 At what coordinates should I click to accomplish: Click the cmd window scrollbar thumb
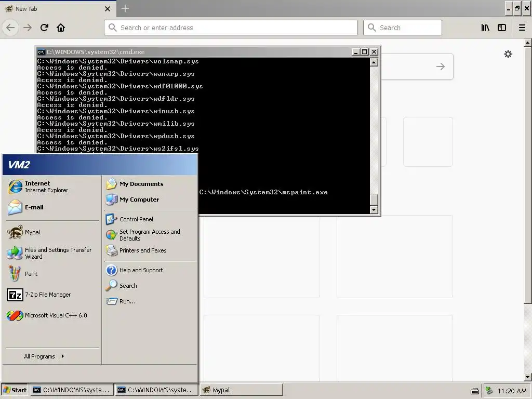[374, 200]
